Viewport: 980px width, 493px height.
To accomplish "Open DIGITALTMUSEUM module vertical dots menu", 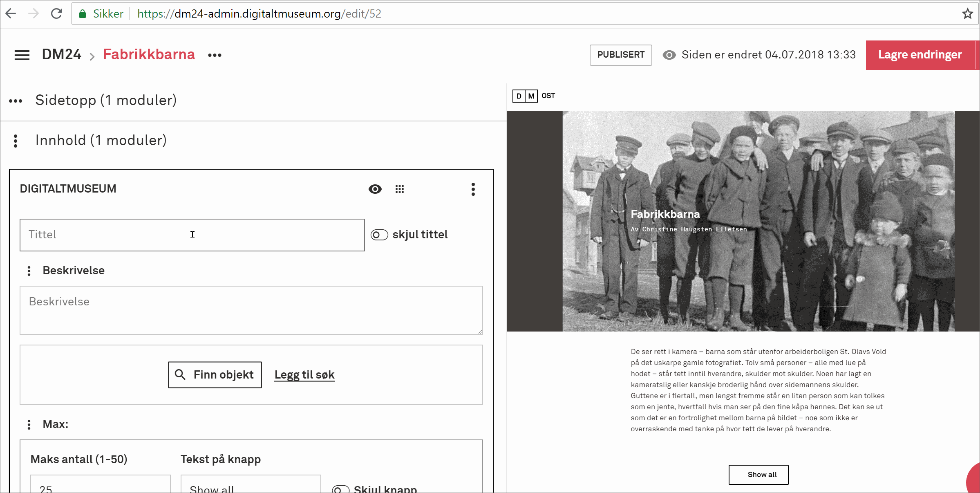I will (x=473, y=189).
